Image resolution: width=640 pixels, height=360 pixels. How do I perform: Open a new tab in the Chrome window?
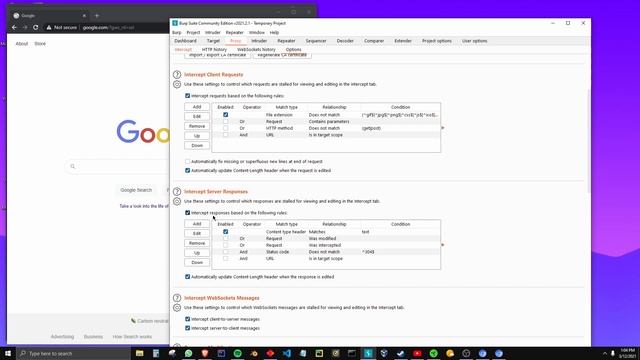click(x=97, y=16)
